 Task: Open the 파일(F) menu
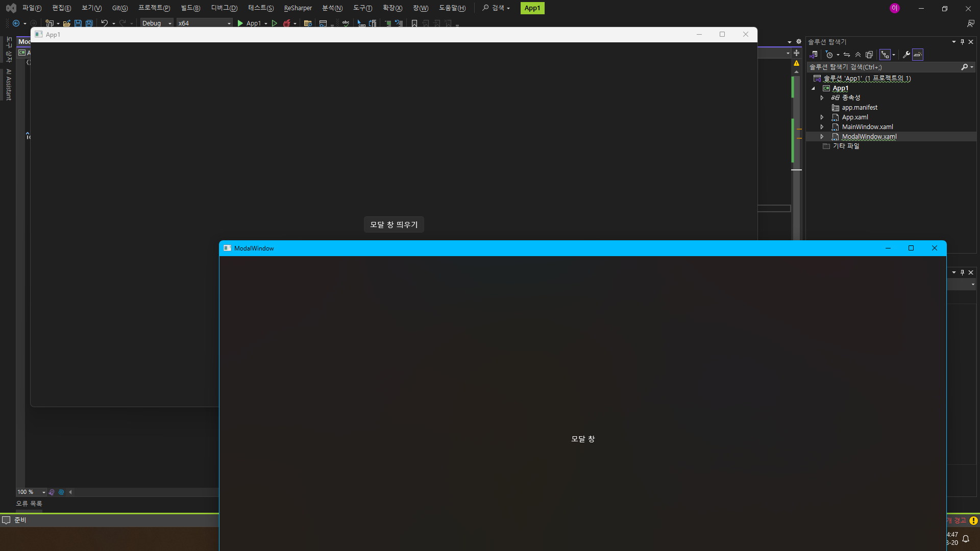click(x=32, y=8)
